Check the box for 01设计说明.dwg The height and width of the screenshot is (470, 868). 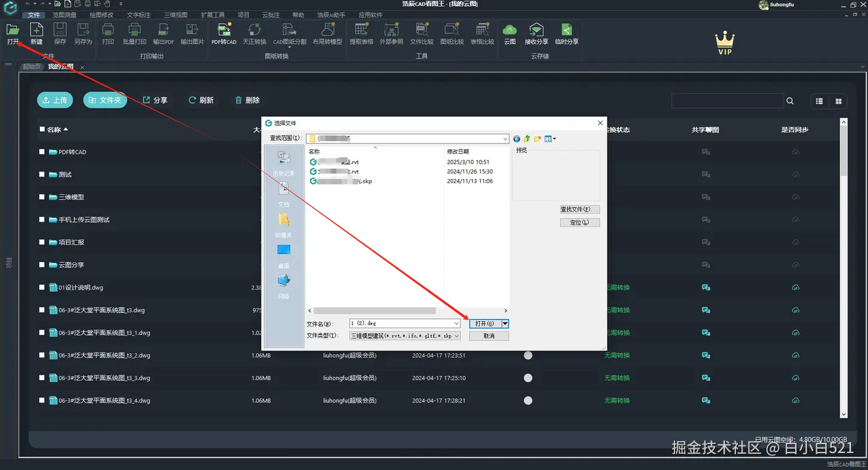click(x=42, y=287)
